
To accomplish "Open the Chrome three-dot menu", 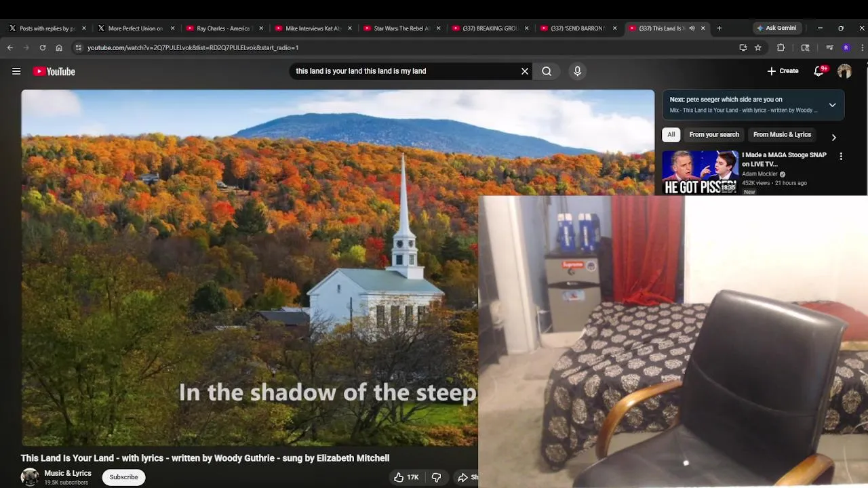I will coord(862,47).
